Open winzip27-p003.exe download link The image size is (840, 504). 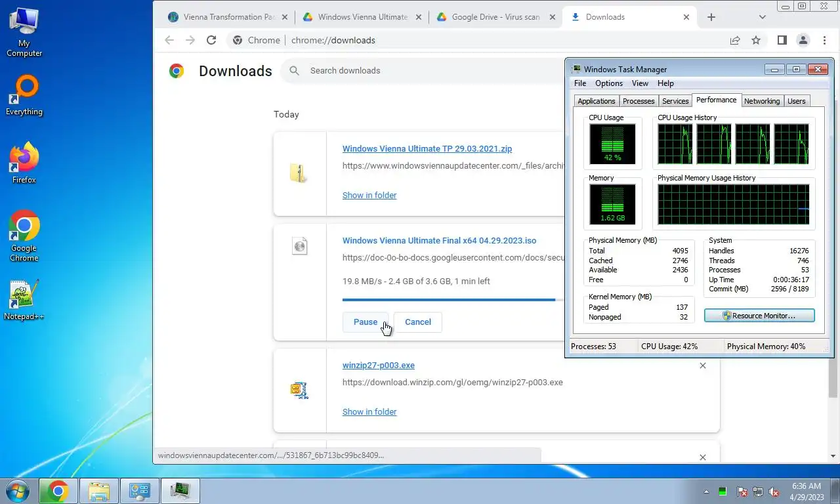point(379,366)
